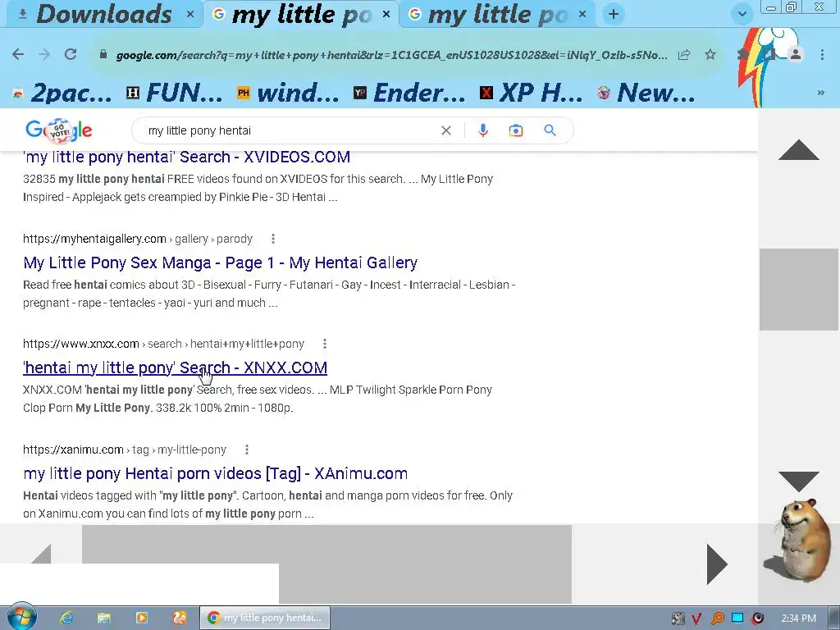
Task: Open the Windows Start orb
Action: coord(21,617)
